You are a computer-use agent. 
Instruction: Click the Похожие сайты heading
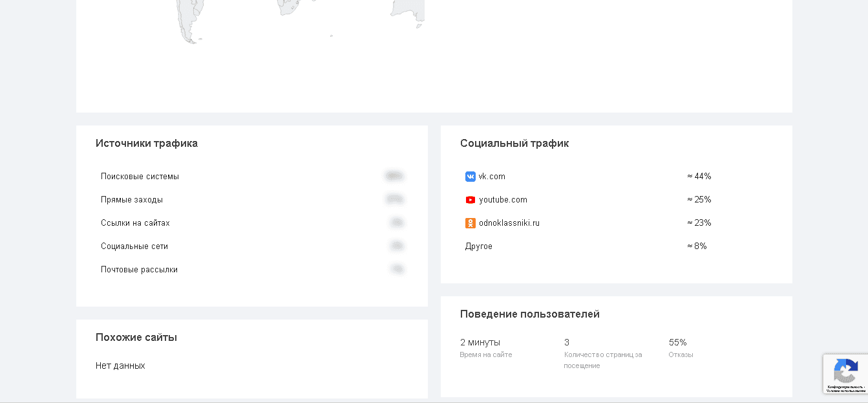click(x=136, y=338)
